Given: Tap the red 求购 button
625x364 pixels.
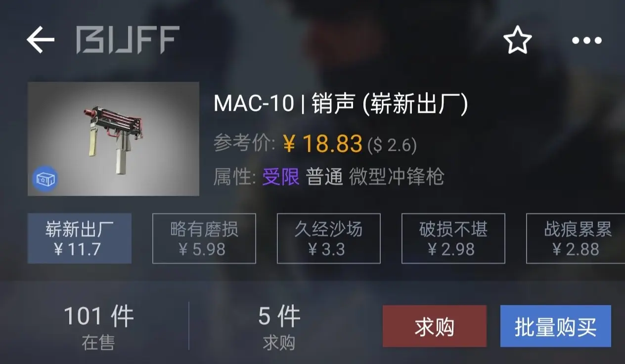Looking at the screenshot, I should (435, 326).
